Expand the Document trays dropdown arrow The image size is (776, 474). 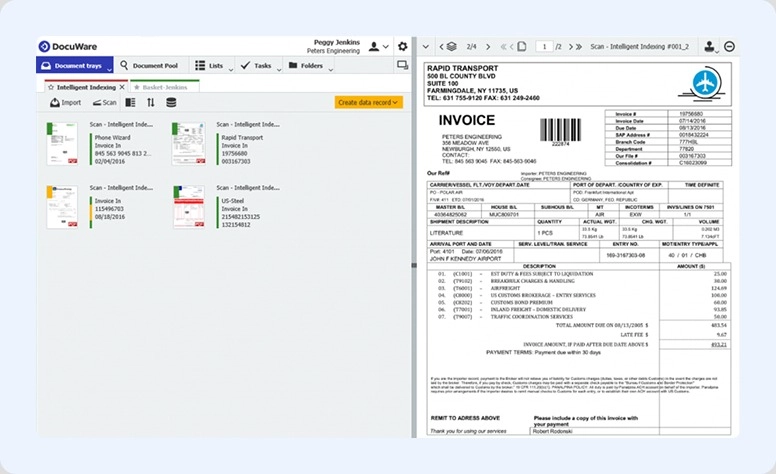[x=109, y=69]
